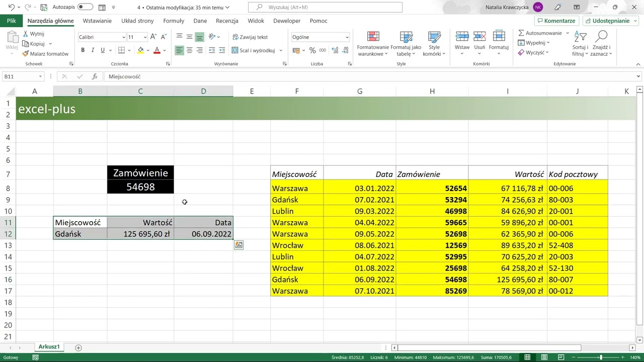Image resolution: width=644 pixels, height=362 pixels.
Task: Click the borders icon
Action: point(121,50)
